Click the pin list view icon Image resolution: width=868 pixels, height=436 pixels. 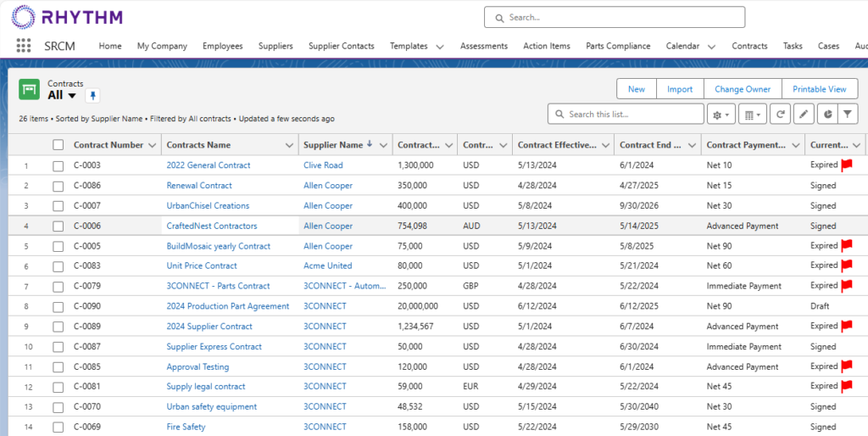pyautogui.click(x=93, y=95)
